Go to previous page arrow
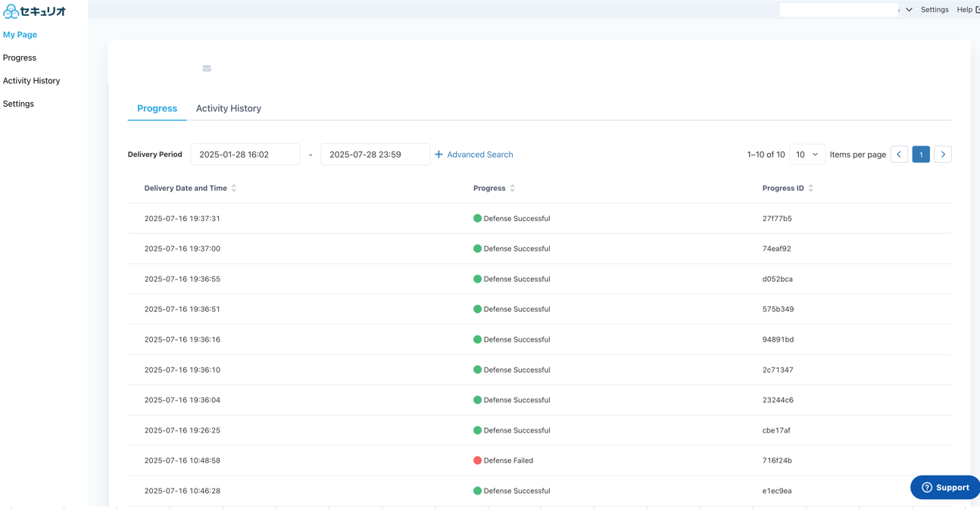The width and height of the screenshot is (980, 509). pos(899,155)
